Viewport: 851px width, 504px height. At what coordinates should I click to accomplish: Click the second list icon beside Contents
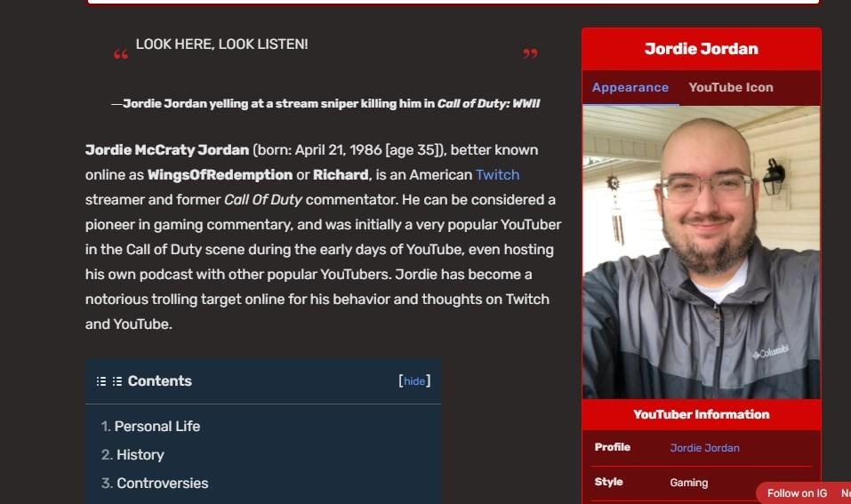(x=117, y=381)
